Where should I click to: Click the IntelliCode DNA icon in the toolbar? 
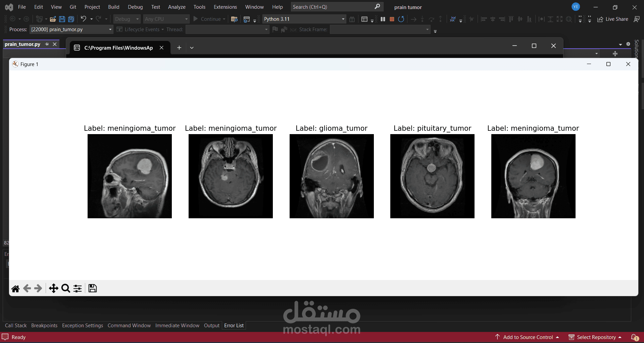453,19
